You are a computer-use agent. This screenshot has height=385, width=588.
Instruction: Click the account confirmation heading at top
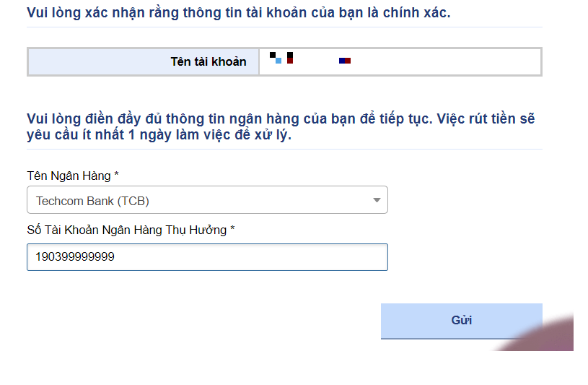[238, 12]
